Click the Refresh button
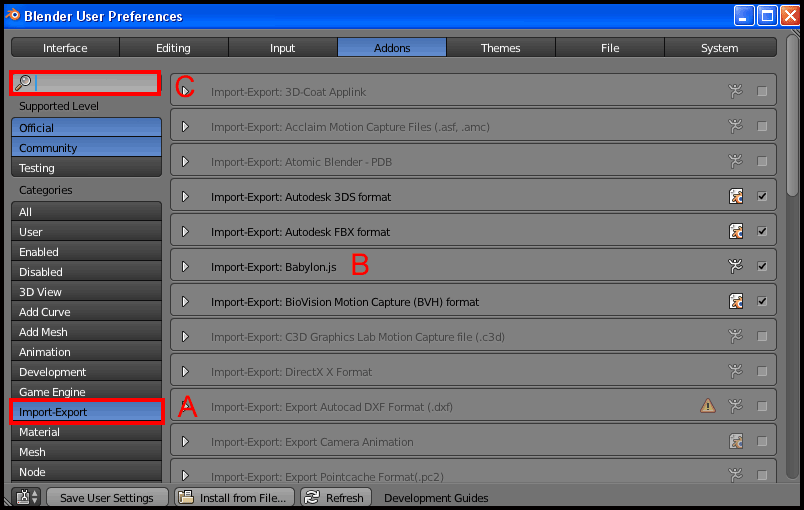Image resolution: width=804 pixels, height=510 pixels. point(335,497)
